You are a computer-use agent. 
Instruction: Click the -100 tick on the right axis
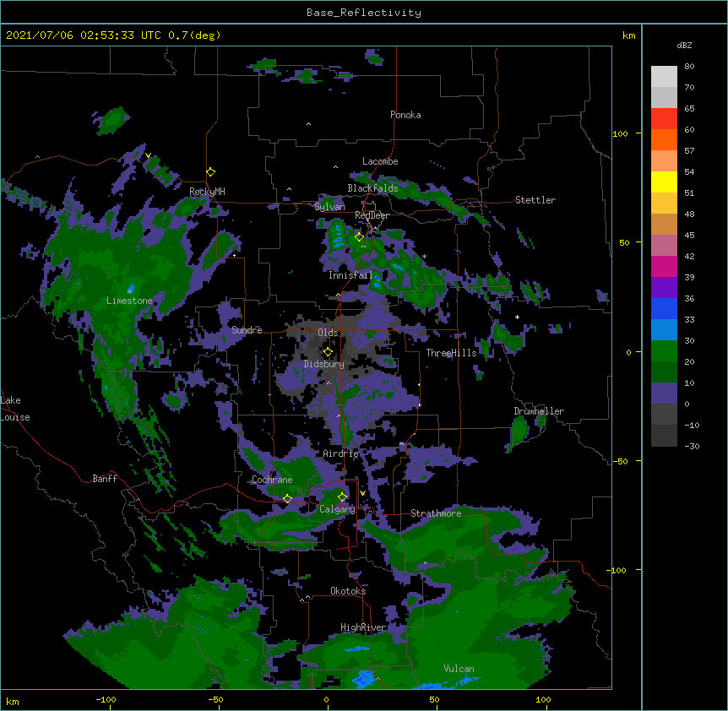617,570
